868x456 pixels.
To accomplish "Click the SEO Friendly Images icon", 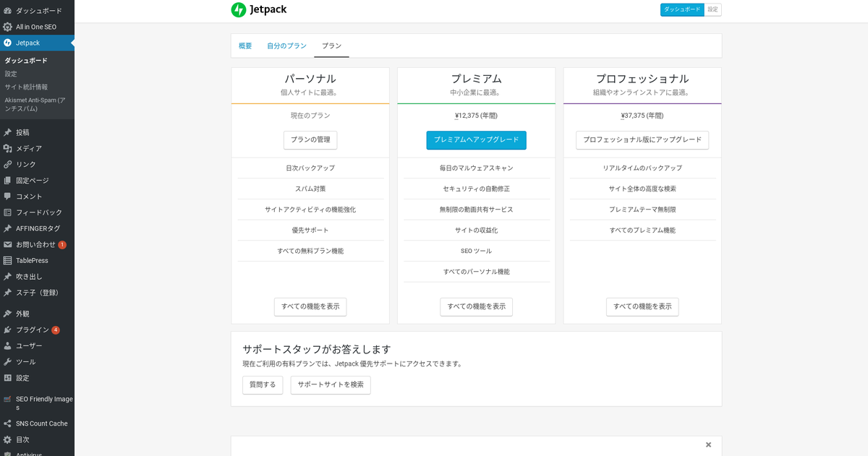I will click(8, 399).
